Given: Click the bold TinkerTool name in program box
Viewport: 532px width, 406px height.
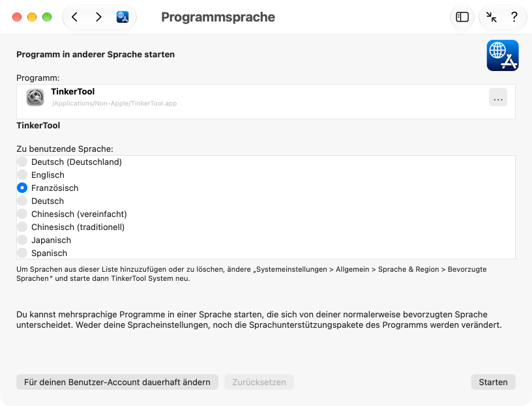Looking at the screenshot, I should [72, 92].
